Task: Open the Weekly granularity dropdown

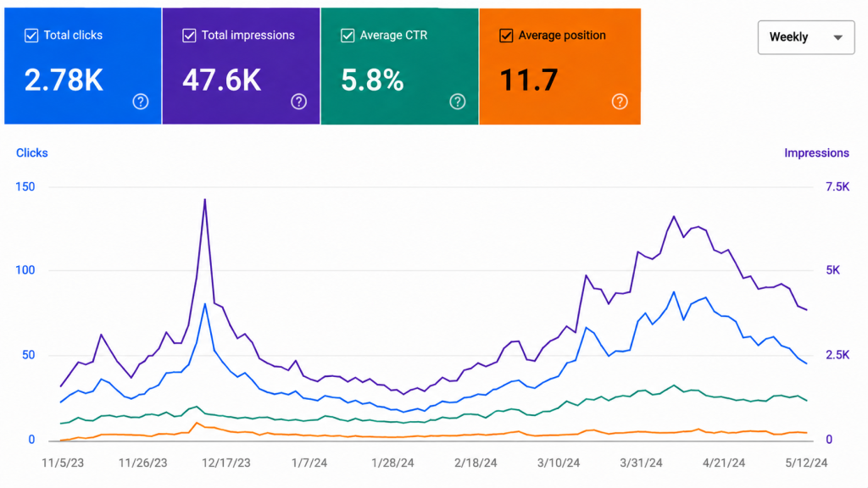Action: coord(806,37)
